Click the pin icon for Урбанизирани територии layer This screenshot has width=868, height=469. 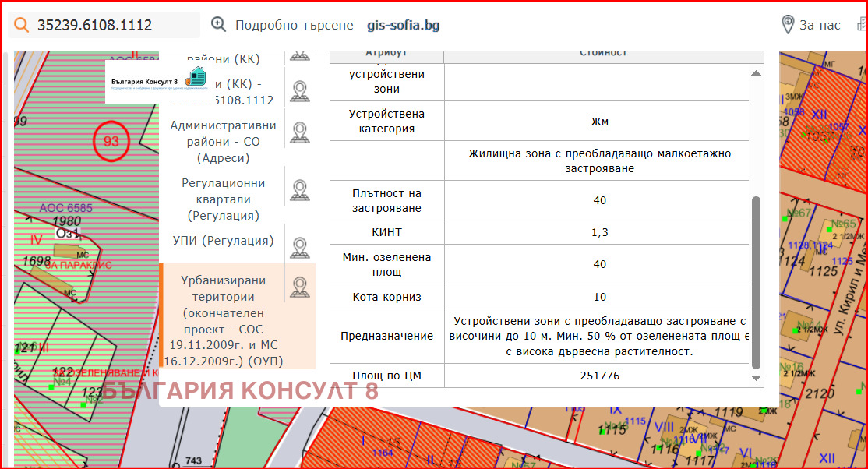300,287
